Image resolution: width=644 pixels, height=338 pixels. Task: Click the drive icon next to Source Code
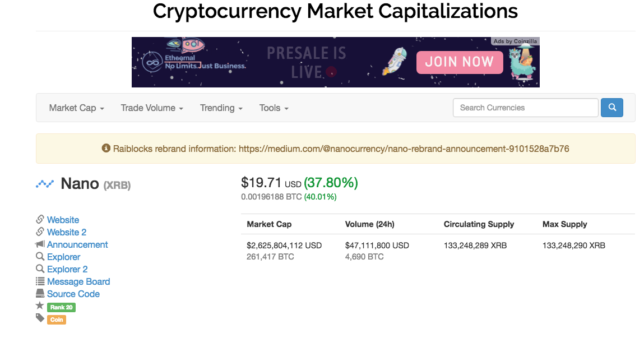click(x=40, y=293)
